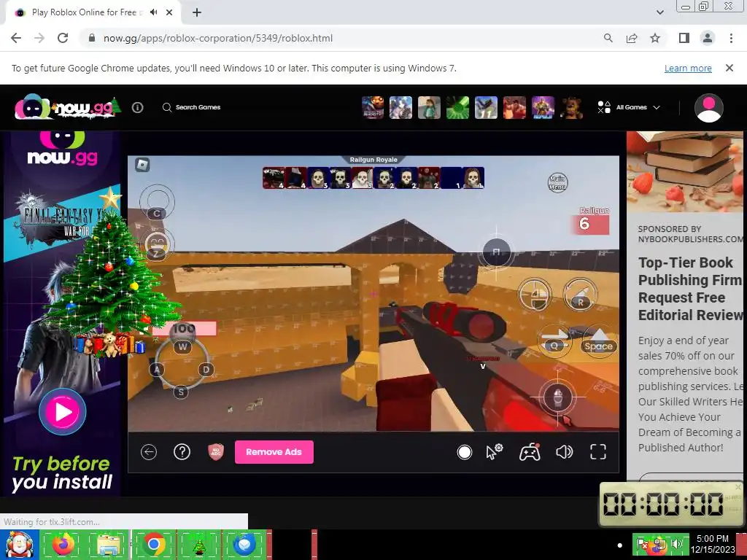Image resolution: width=747 pixels, height=560 pixels.
Task: Click the zoom magnifier in address bar
Action: tap(608, 38)
